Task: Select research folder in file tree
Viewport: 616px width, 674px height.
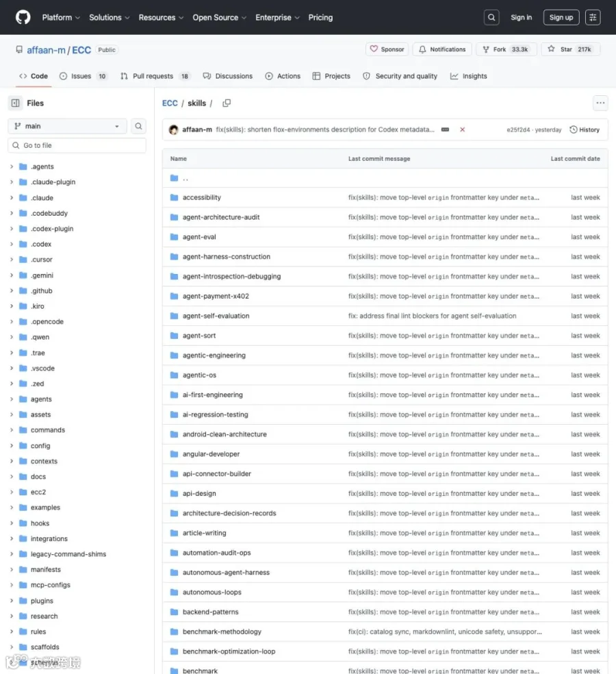Action: pyautogui.click(x=44, y=616)
